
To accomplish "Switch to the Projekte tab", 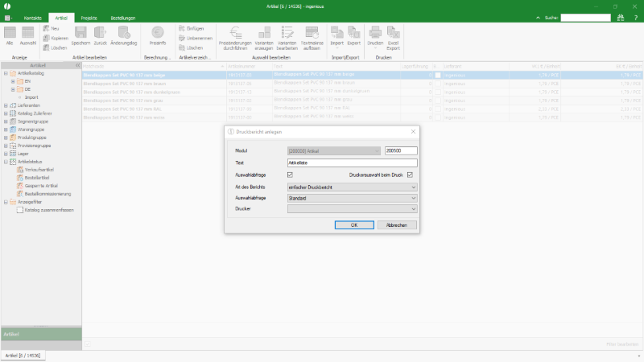I will [x=89, y=18].
